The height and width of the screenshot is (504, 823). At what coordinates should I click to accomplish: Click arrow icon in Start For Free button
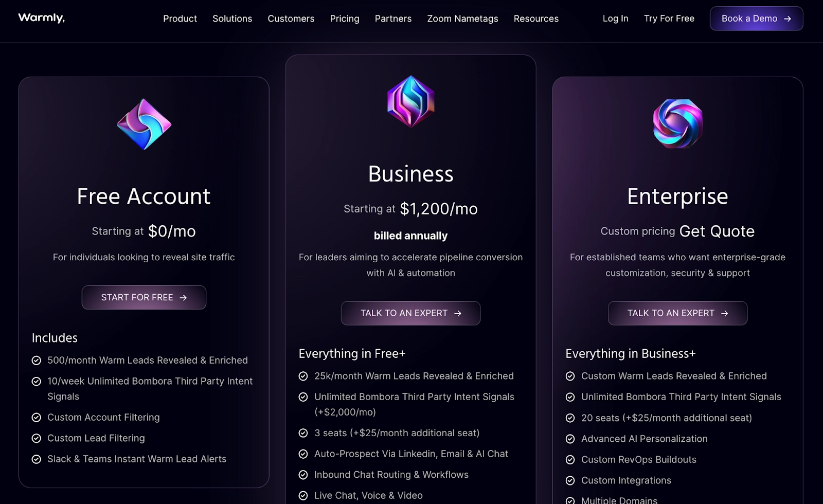click(x=183, y=298)
